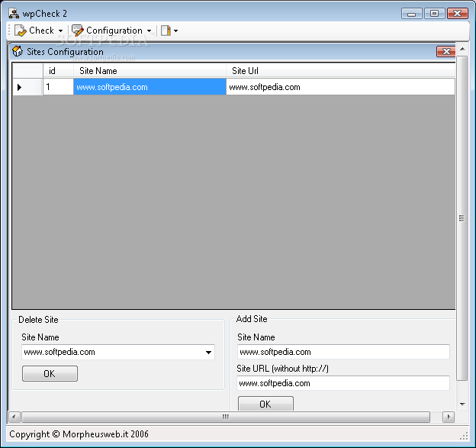Close the Sites Configuration panel
Viewport: 476px width, 448px height.
(x=446, y=52)
